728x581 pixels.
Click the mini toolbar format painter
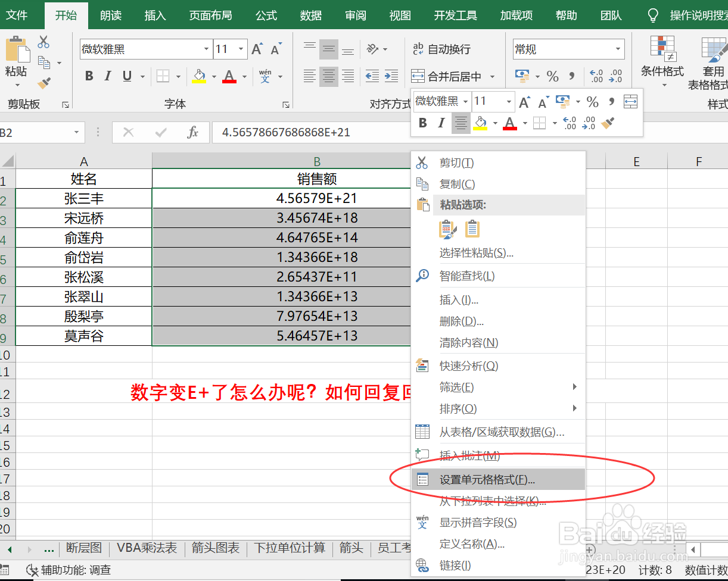click(x=608, y=123)
